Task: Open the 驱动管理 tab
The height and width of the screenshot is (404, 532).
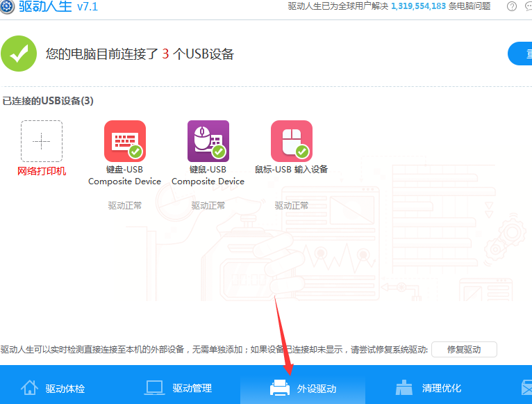Action: point(178,388)
